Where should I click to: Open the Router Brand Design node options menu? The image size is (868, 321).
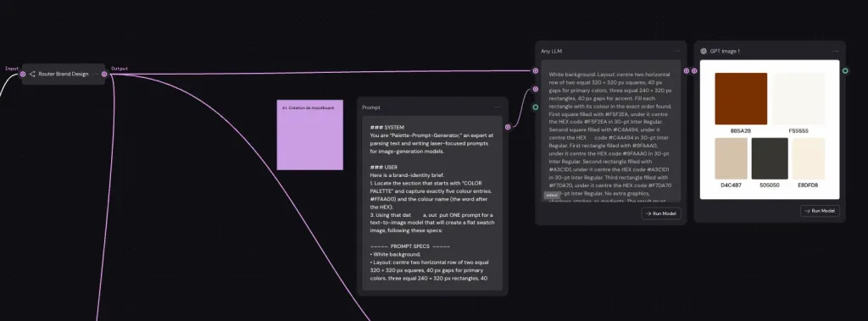(96, 74)
